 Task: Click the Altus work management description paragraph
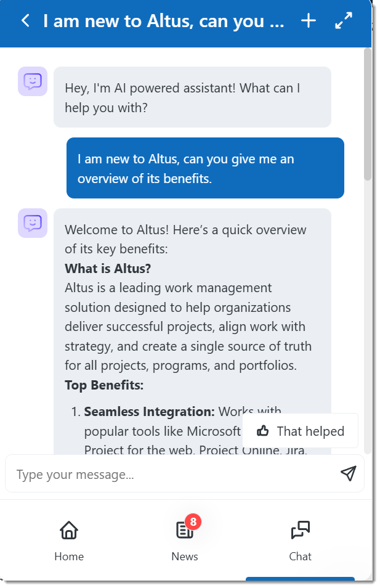click(x=188, y=327)
